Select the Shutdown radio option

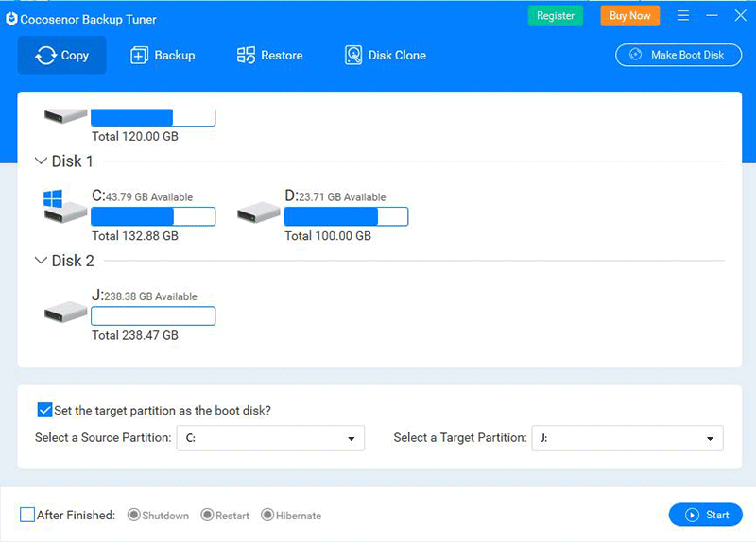pos(133,515)
